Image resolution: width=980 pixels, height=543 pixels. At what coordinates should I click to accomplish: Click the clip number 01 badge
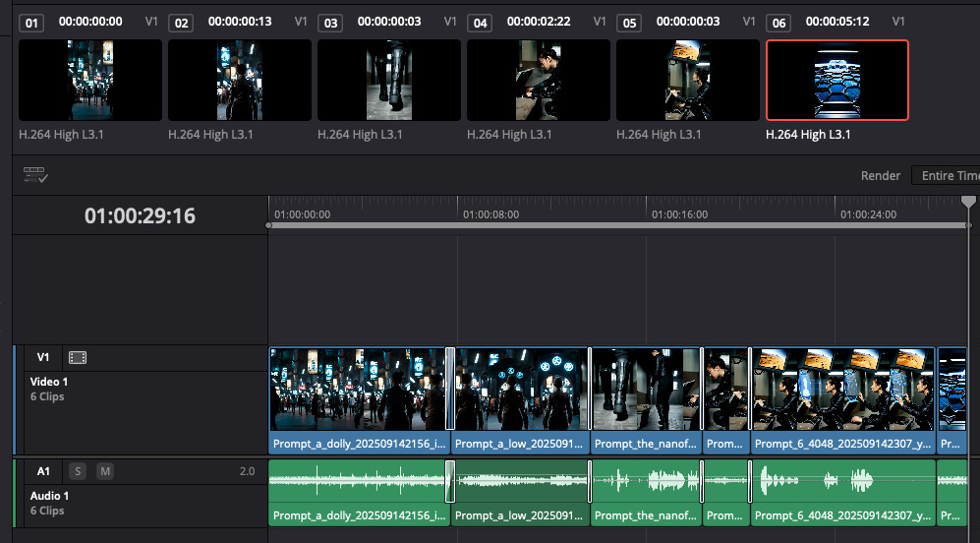click(31, 24)
